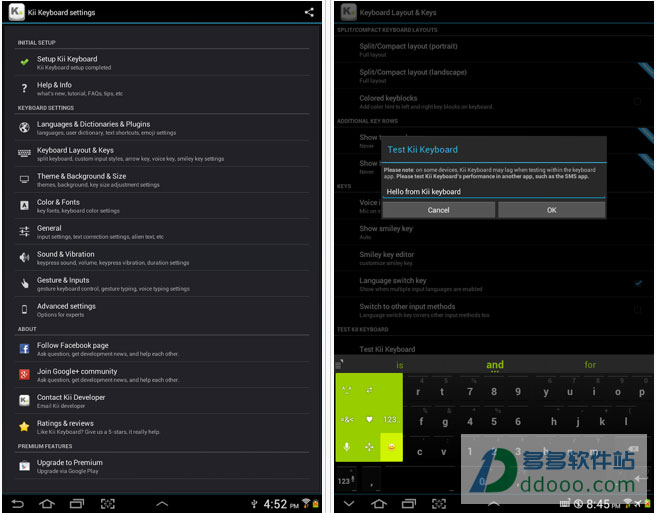Tap recent apps button in right navigation bar
656x513 pixels.
[x=408, y=503]
